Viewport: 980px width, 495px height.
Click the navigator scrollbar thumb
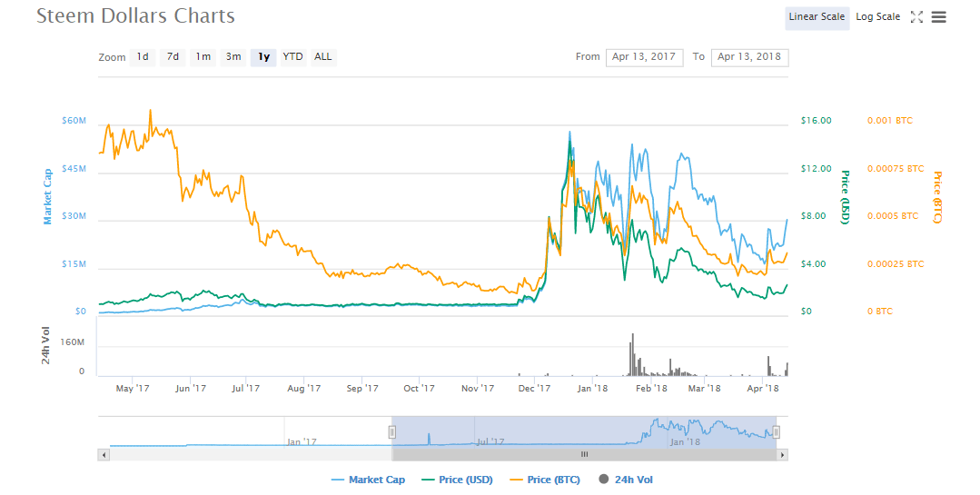(584, 455)
